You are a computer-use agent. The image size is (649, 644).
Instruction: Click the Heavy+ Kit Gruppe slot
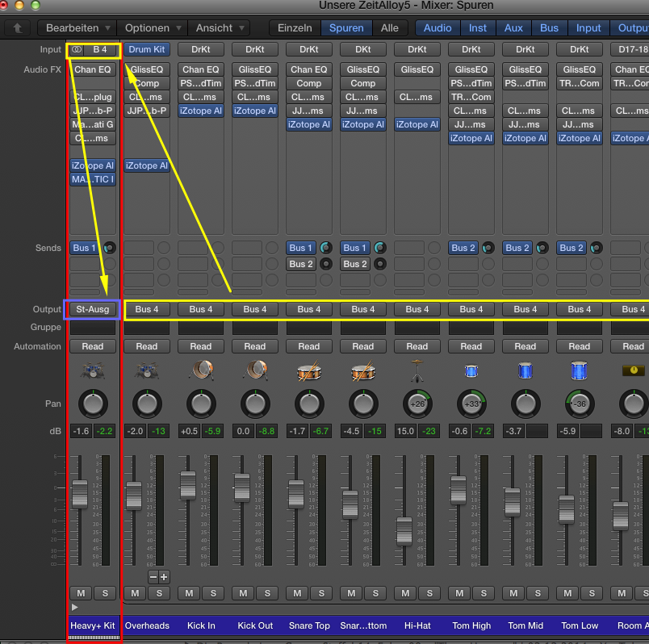93,328
